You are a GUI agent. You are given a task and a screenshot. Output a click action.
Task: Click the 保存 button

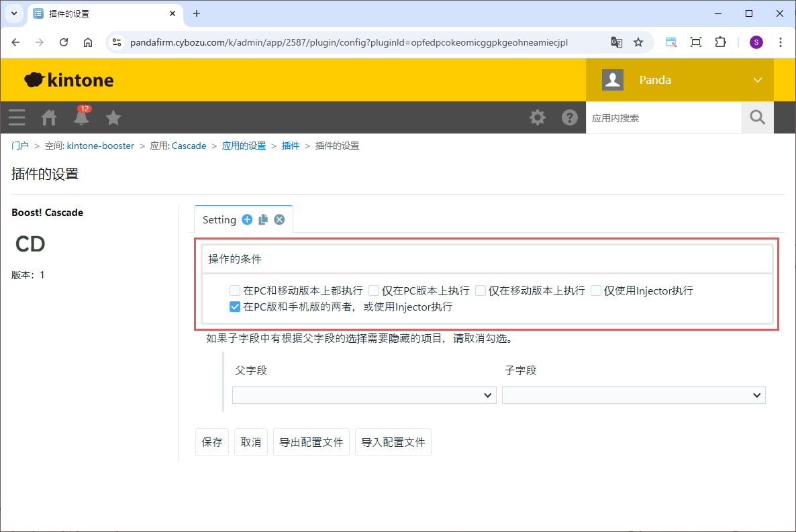212,442
